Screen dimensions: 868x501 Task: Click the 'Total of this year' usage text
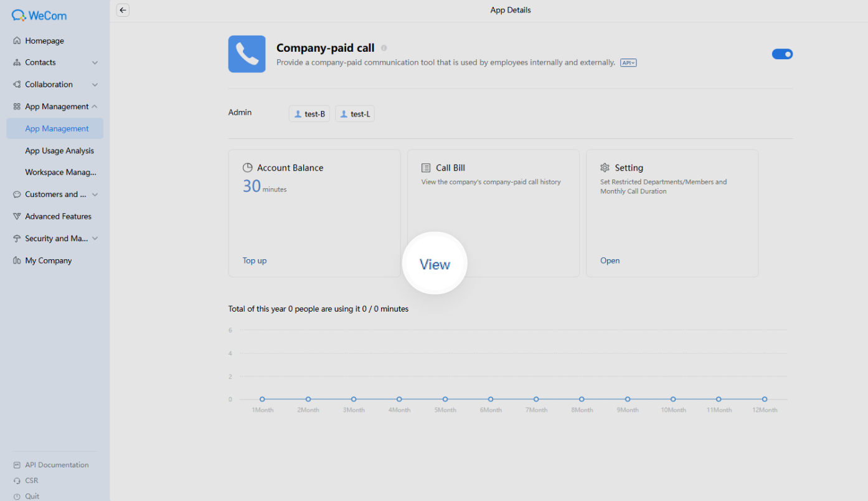pos(318,309)
